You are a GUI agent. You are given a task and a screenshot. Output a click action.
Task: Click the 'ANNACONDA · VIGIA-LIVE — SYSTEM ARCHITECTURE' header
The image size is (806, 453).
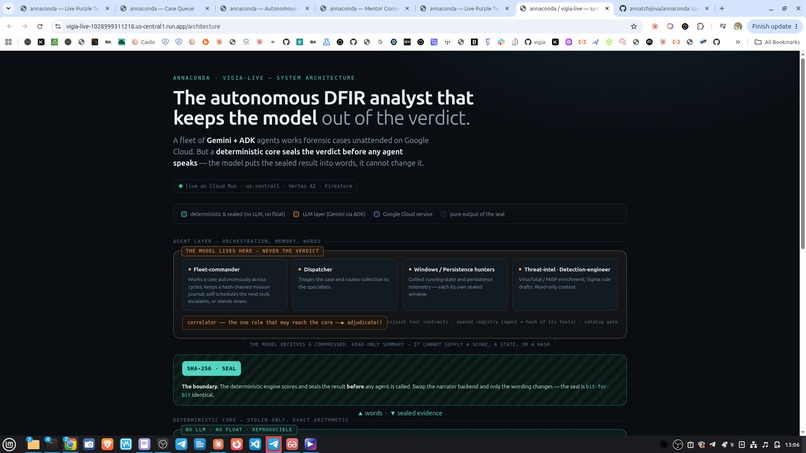click(264, 78)
